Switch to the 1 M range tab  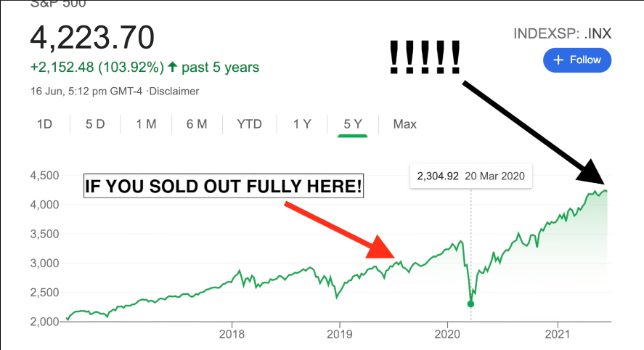coord(146,124)
